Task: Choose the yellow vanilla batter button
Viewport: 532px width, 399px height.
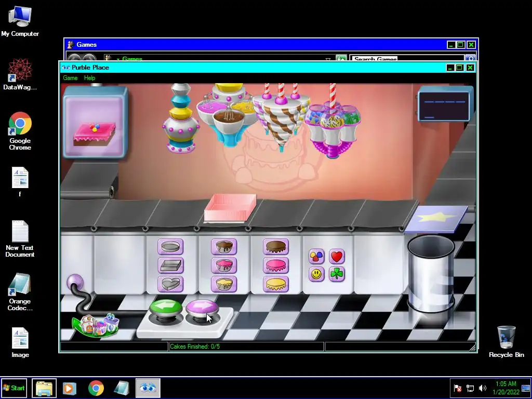Action: (x=224, y=284)
